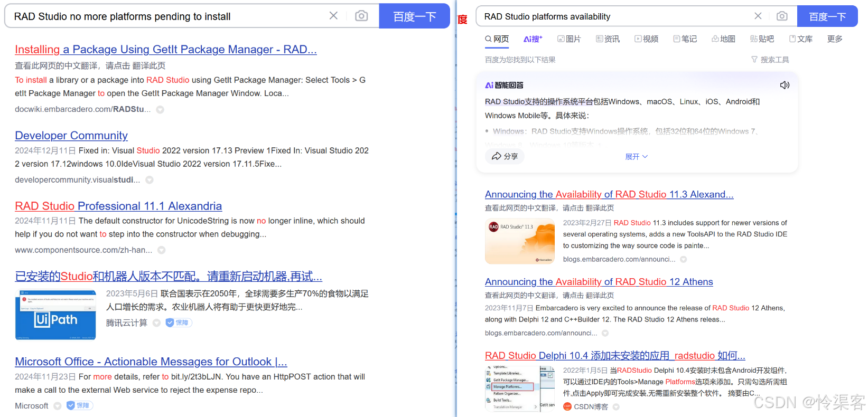The height and width of the screenshot is (417, 868).
Task: Click 保障 badge next to 腾讯云计算
Action: pyautogui.click(x=179, y=323)
